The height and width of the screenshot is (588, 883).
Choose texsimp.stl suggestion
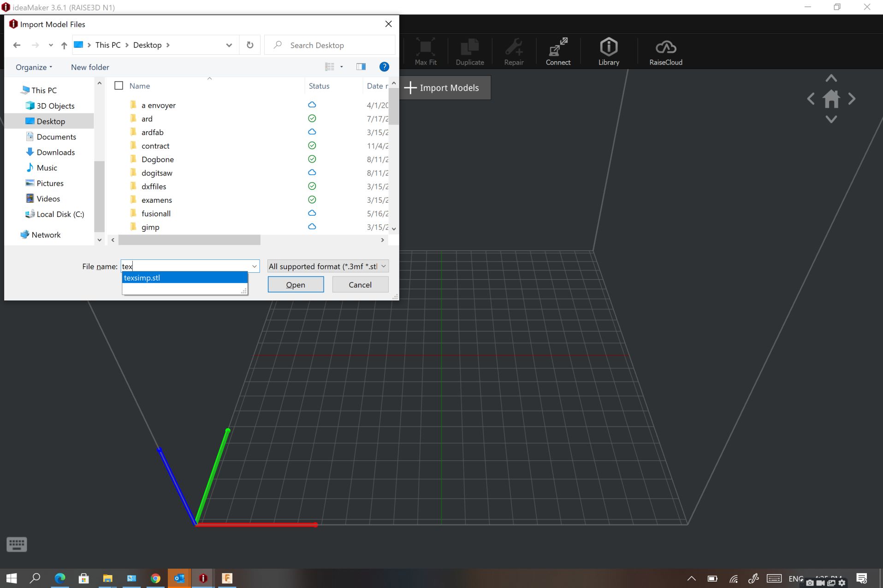pos(184,278)
